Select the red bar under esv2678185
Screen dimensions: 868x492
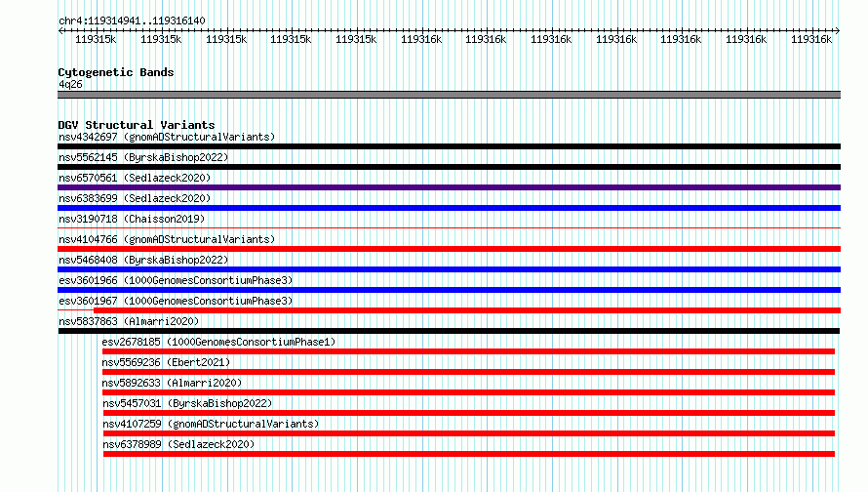pyautogui.click(x=468, y=351)
